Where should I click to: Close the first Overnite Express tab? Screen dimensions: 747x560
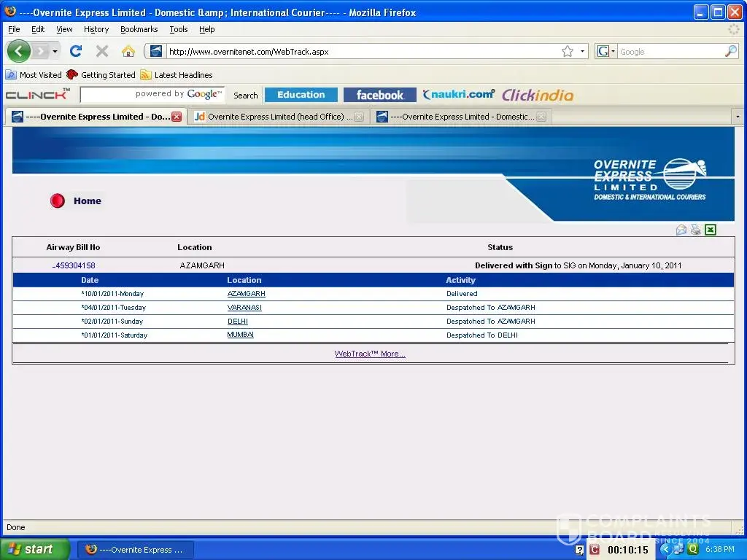[x=177, y=117]
